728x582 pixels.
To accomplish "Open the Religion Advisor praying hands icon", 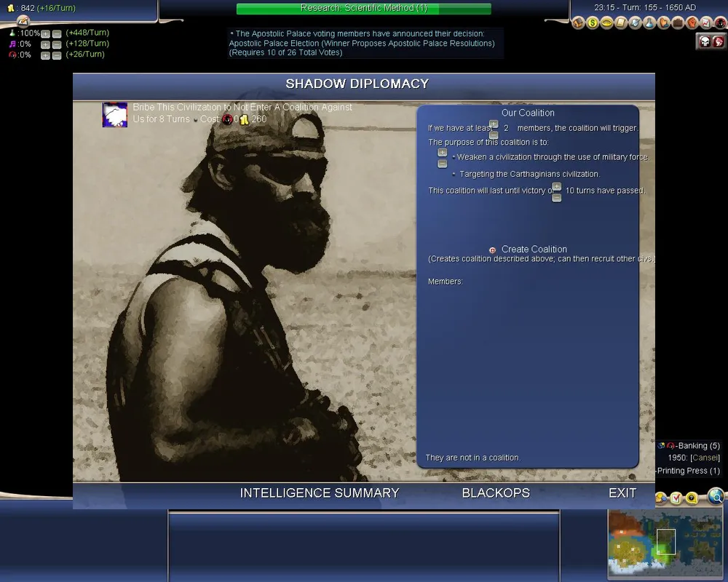I will pos(663,23).
